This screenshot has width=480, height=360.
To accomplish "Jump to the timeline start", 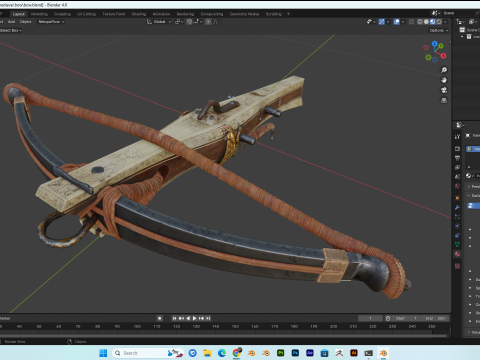I will tap(174, 318).
